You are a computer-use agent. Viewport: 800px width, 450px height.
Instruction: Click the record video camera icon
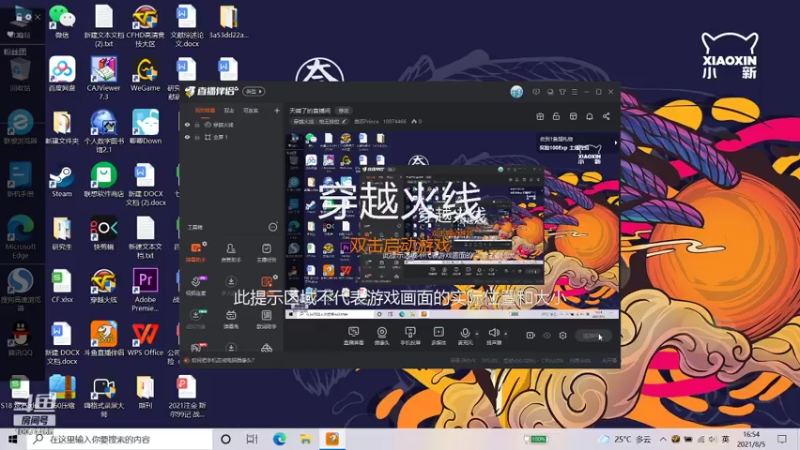pos(531,335)
